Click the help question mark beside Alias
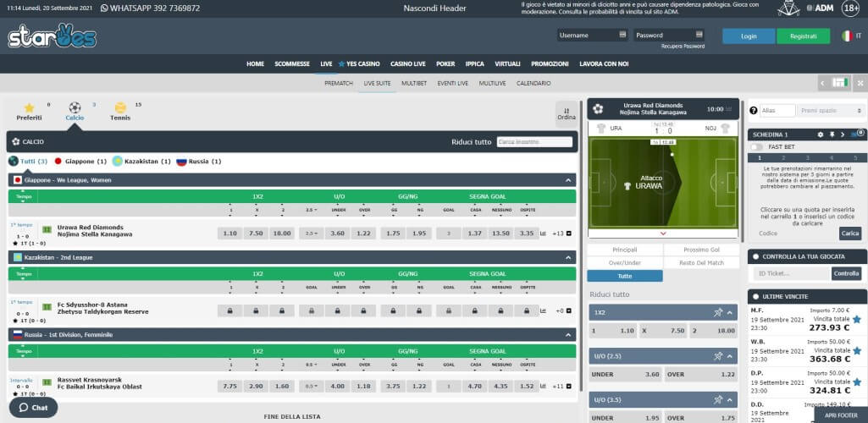Viewport: 868px width, 423px height. click(x=753, y=111)
